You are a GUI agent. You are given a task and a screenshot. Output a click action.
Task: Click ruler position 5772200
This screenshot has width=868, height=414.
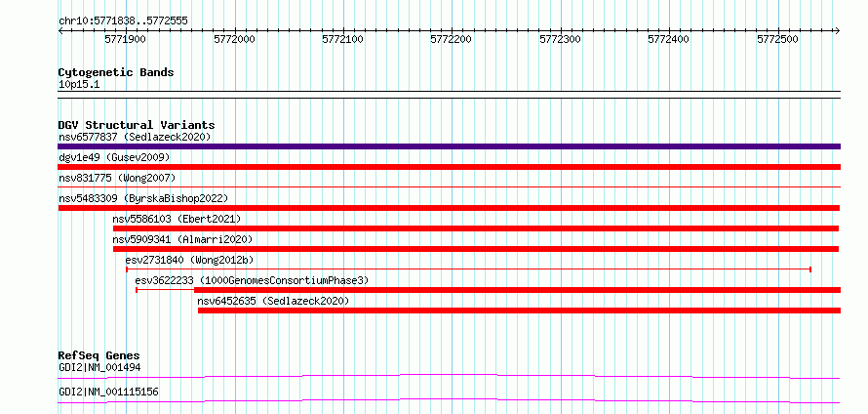click(x=452, y=39)
